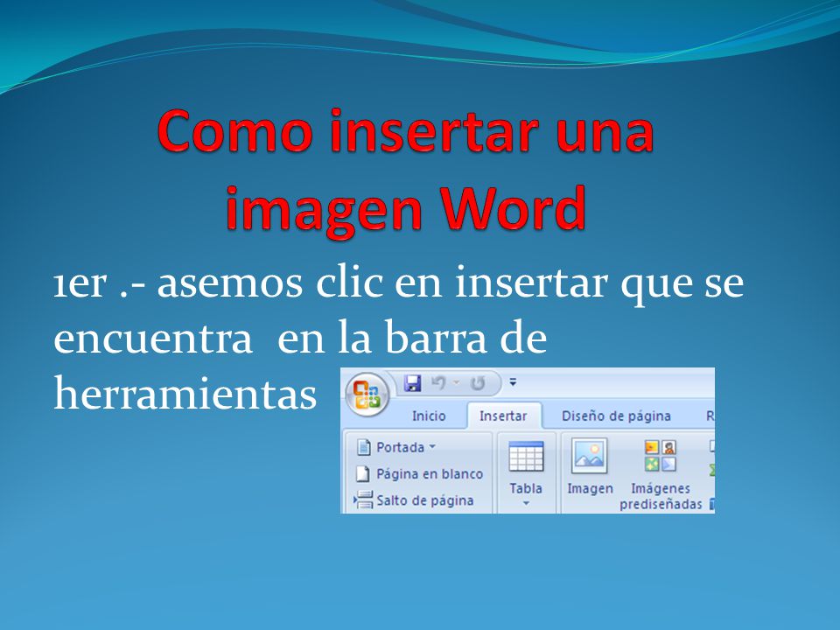Click the Página en blanco icon
This screenshot has width=840, height=630.
click(x=363, y=473)
